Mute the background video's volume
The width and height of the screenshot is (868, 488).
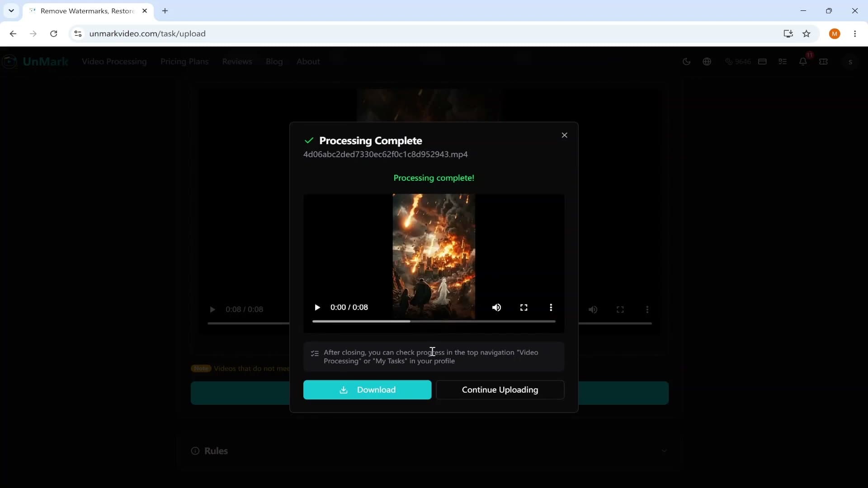click(593, 310)
